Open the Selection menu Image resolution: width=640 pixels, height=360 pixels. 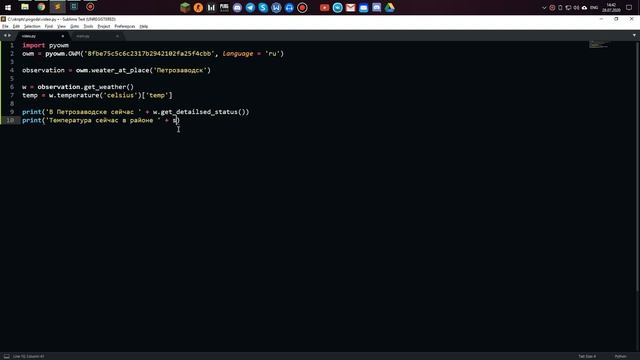click(32, 26)
